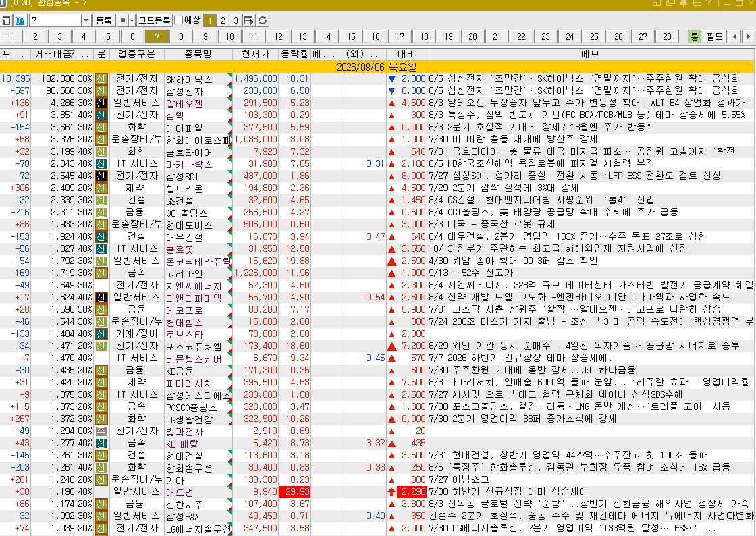Click the left arrow tab scroll button

click(x=734, y=36)
